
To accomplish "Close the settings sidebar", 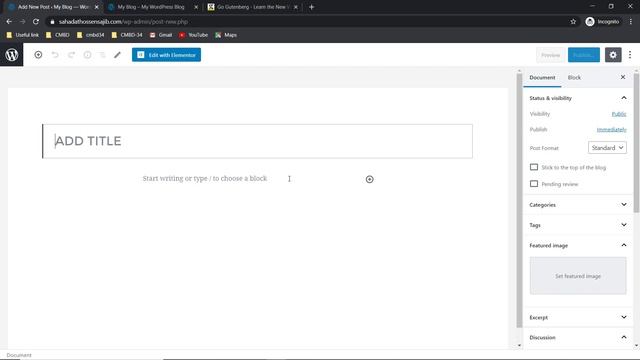I will tap(623, 77).
